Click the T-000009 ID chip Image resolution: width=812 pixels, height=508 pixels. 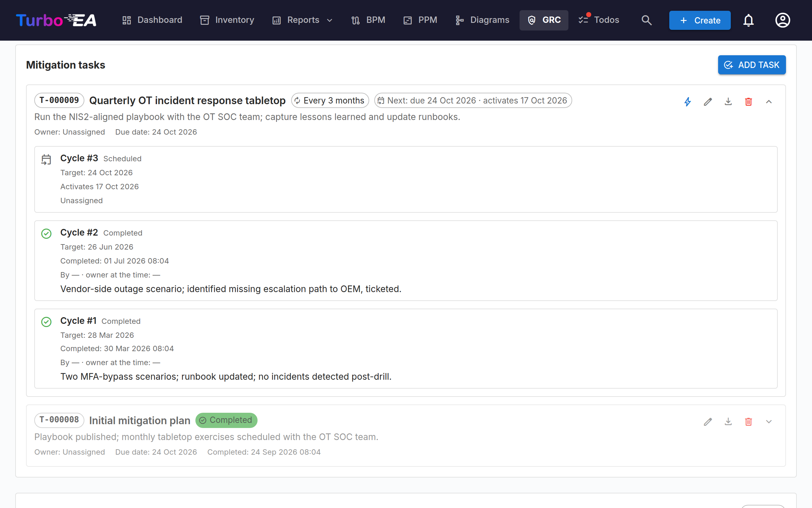[x=59, y=100]
